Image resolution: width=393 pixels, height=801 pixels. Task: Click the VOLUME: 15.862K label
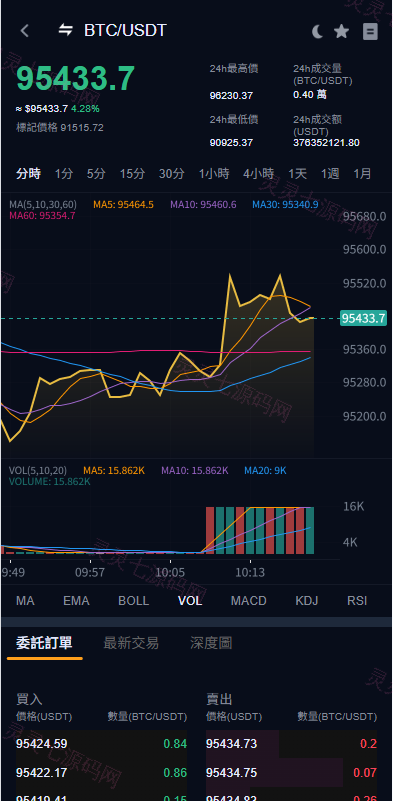(50, 481)
